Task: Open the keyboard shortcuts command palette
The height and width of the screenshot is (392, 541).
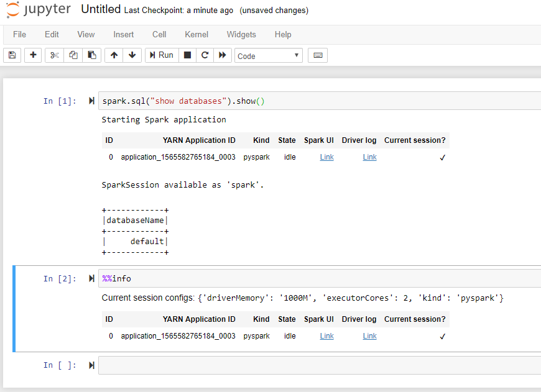Action: (317, 55)
